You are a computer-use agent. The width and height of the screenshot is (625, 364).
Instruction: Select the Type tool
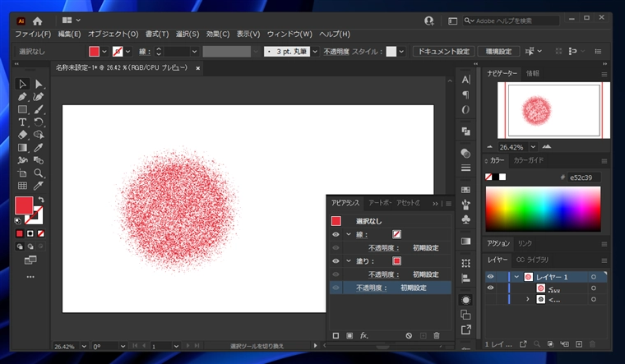(x=22, y=122)
